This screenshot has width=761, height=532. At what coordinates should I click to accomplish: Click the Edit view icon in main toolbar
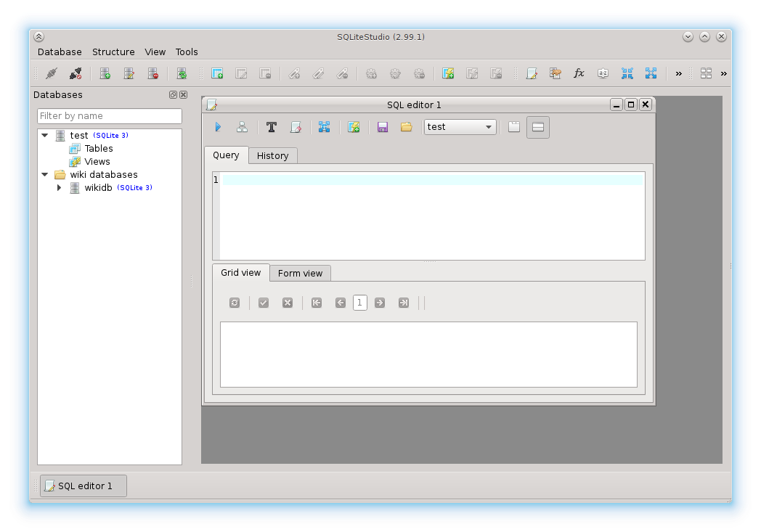472,74
